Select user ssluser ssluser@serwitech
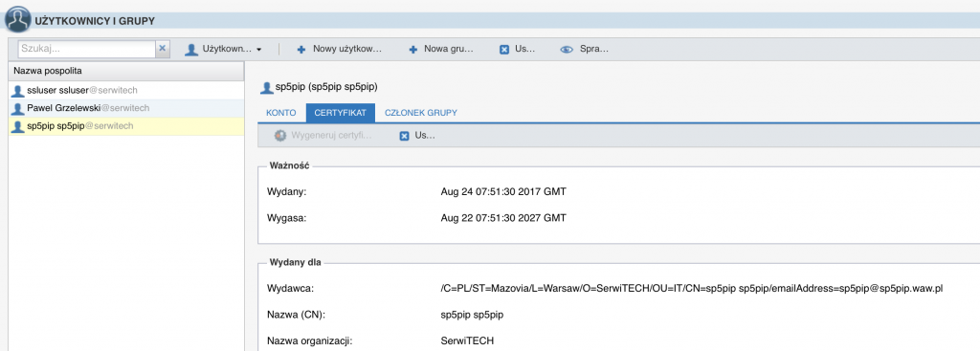Image resolution: width=980 pixels, height=351 pixels. (x=126, y=90)
